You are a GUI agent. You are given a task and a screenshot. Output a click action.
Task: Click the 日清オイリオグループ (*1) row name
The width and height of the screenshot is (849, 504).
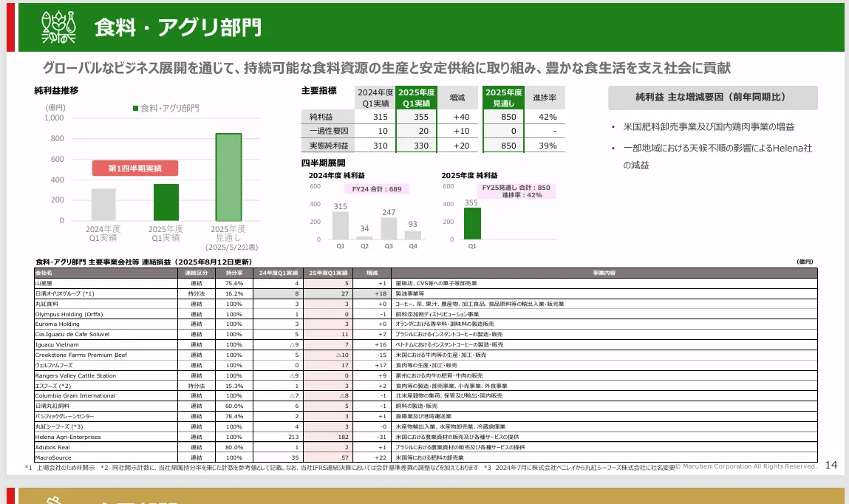click(x=64, y=293)
